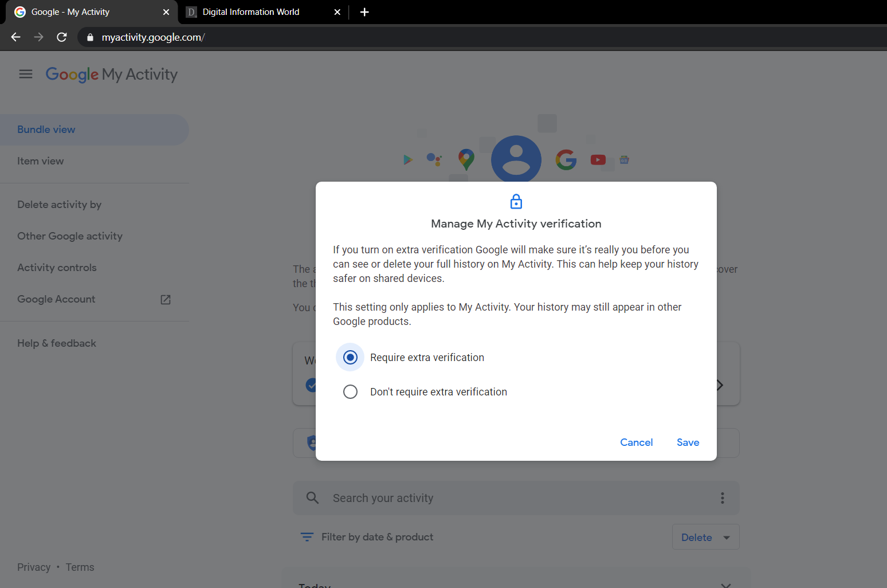Close the Google My Activity tab

coord(166,12)
